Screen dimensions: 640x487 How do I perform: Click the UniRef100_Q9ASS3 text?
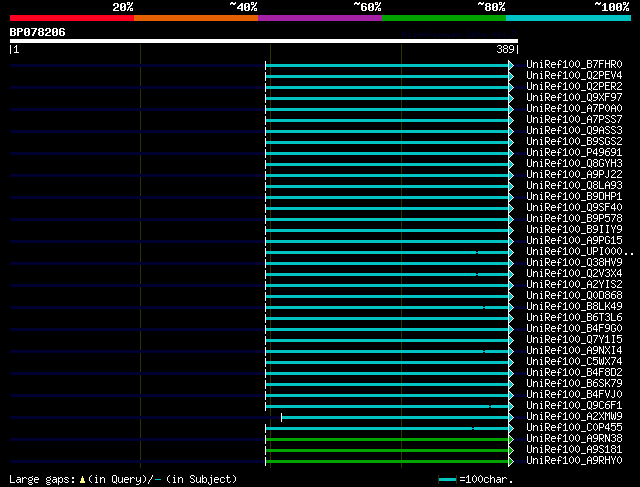pos(574,131)
